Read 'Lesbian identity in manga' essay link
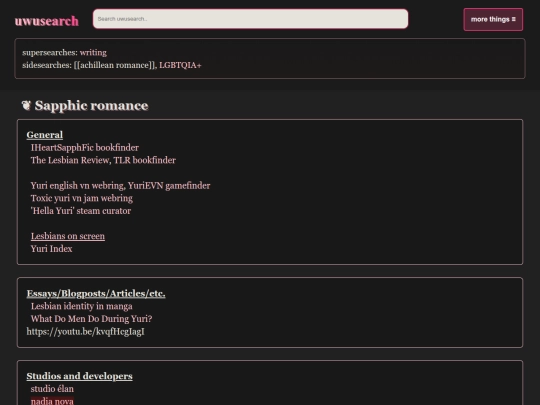Screen dimensions: 540x405 pos(82,306)
